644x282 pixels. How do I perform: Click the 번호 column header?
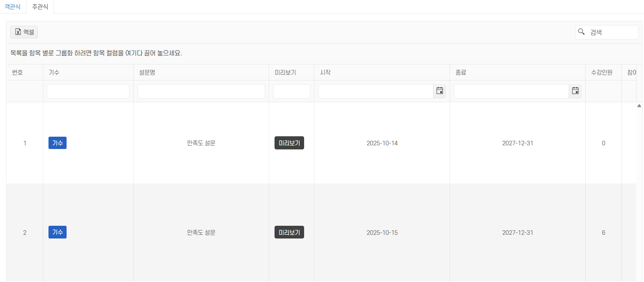17,73
